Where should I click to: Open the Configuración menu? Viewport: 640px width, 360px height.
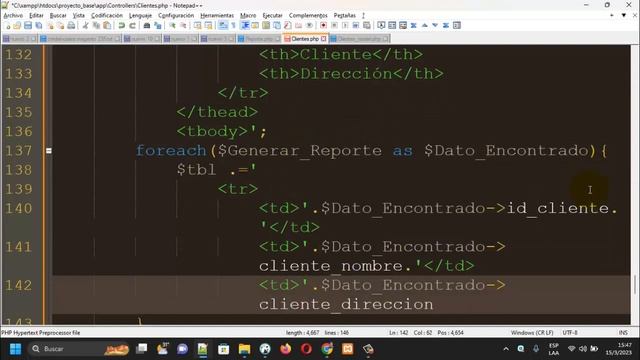176,15
